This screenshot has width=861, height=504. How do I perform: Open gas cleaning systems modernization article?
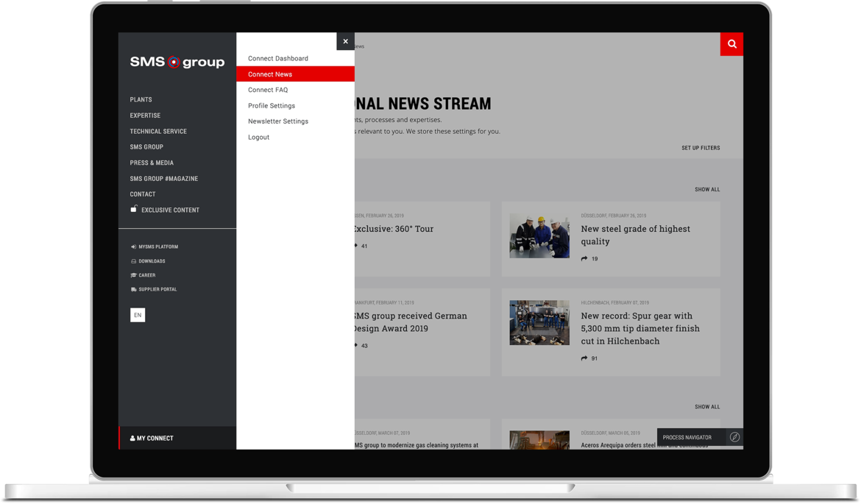(x=417, y=445)
